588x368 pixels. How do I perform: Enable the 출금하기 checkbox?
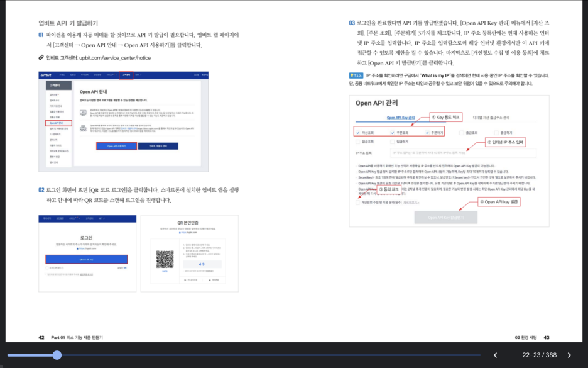click(496, 133)
